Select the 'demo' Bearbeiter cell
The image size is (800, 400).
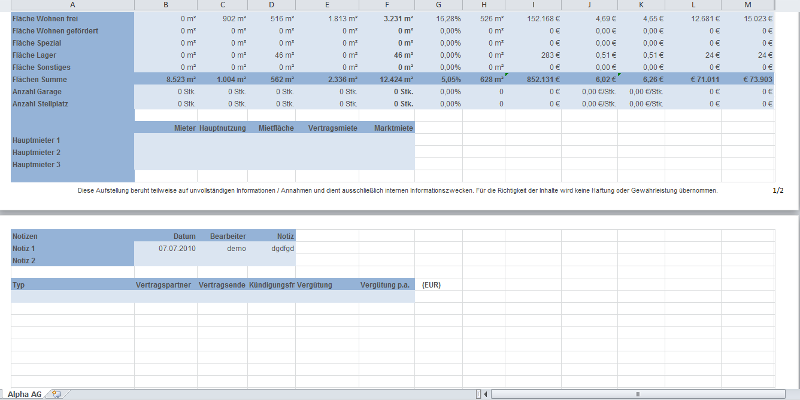coord(222,248)
